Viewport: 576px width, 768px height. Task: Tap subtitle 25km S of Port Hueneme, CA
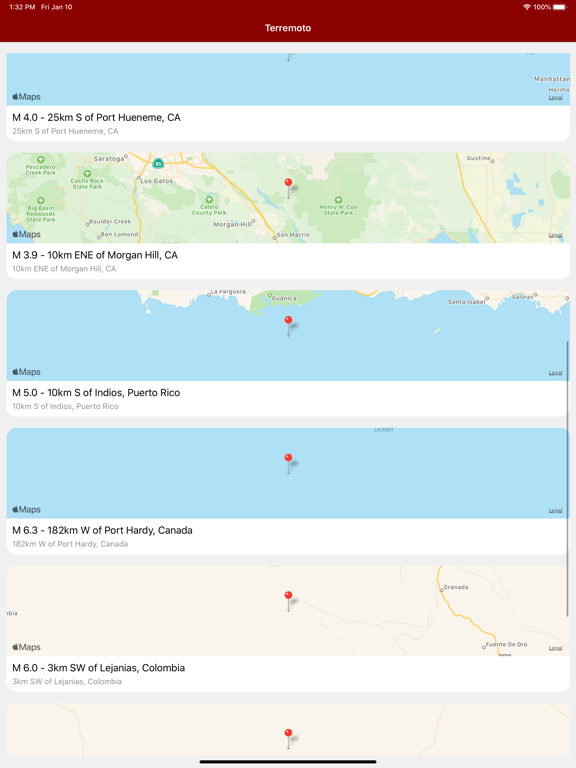pos(65,131)
